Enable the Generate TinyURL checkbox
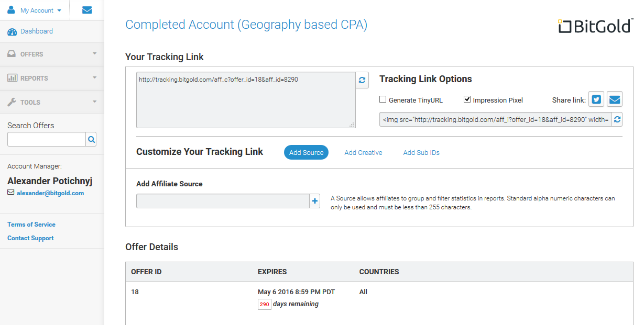The image size is (644, 325). click(383, 99)
